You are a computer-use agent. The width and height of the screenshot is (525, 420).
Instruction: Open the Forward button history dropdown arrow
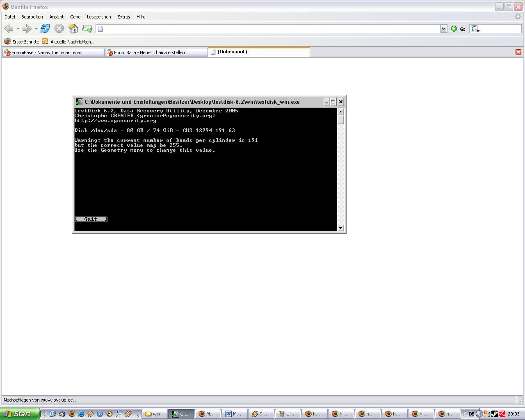[x=36, y=29]
